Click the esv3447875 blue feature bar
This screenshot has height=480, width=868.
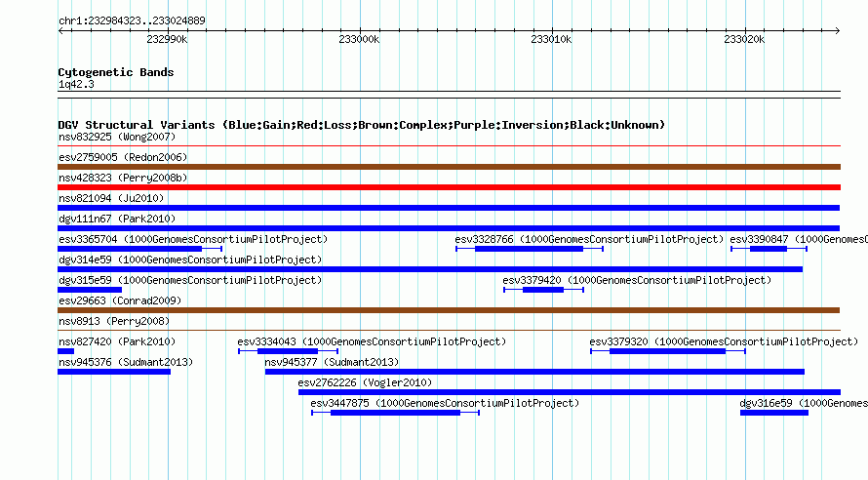coord(395,413)
